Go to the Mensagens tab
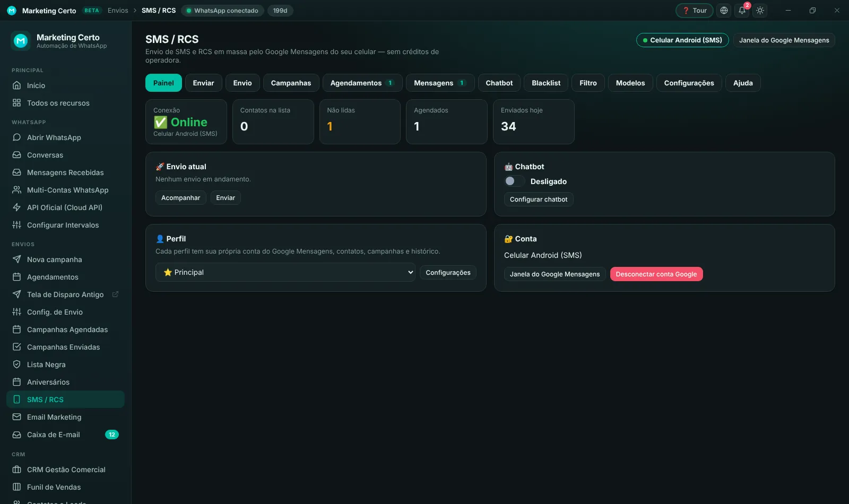This screenshot has width=849, height=504. click(x=440, y=83)
